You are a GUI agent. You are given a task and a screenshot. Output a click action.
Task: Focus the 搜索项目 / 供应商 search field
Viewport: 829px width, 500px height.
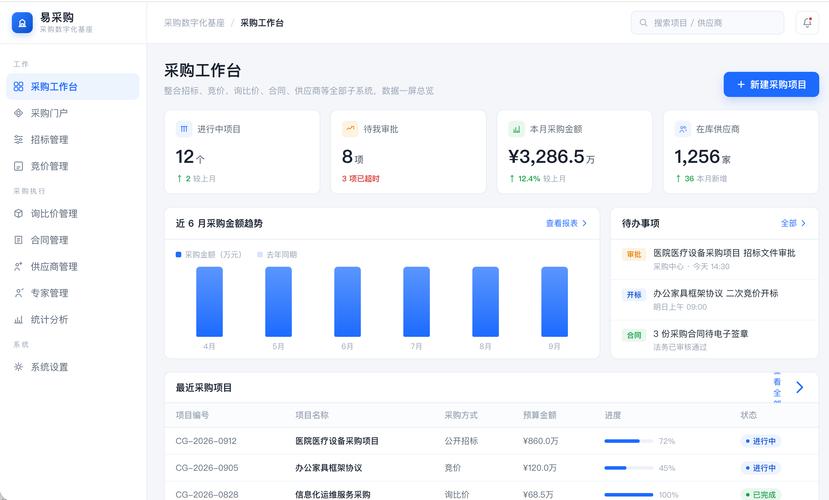[x=707, y=23]
